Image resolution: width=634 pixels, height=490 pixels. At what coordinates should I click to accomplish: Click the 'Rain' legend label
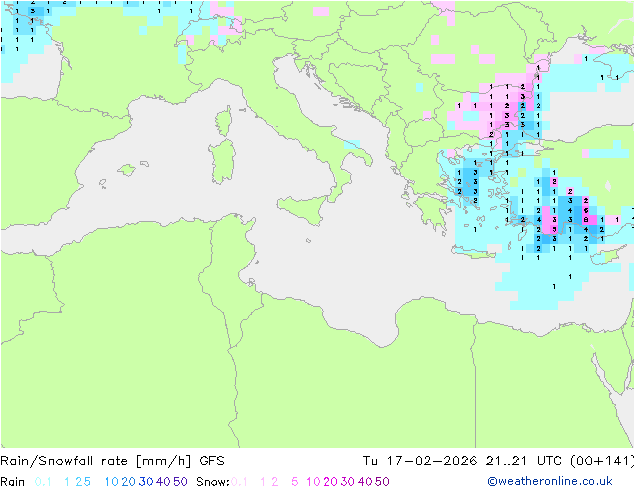coord(13,482)
